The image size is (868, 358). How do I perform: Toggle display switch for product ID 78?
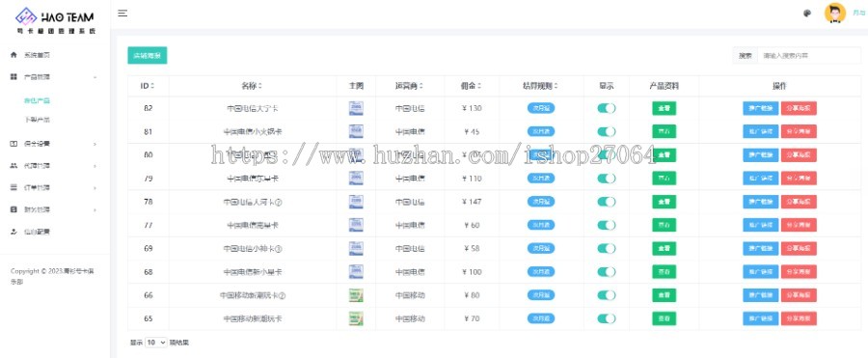coord(607,202)
